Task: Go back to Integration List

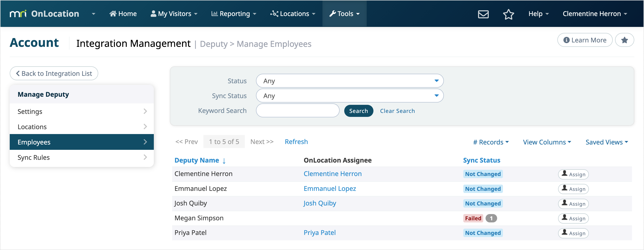Action: point(54,73)
